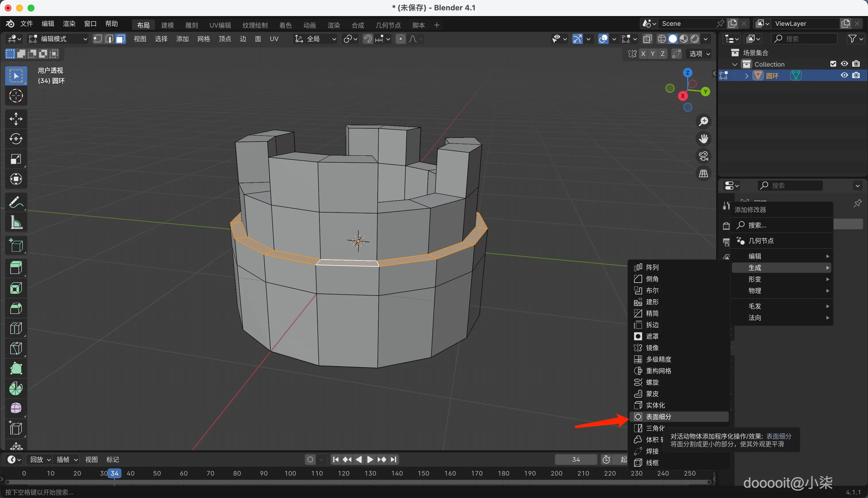Open the 选项 options button
This screenshot has height=498, width=868.
point(700,54)
